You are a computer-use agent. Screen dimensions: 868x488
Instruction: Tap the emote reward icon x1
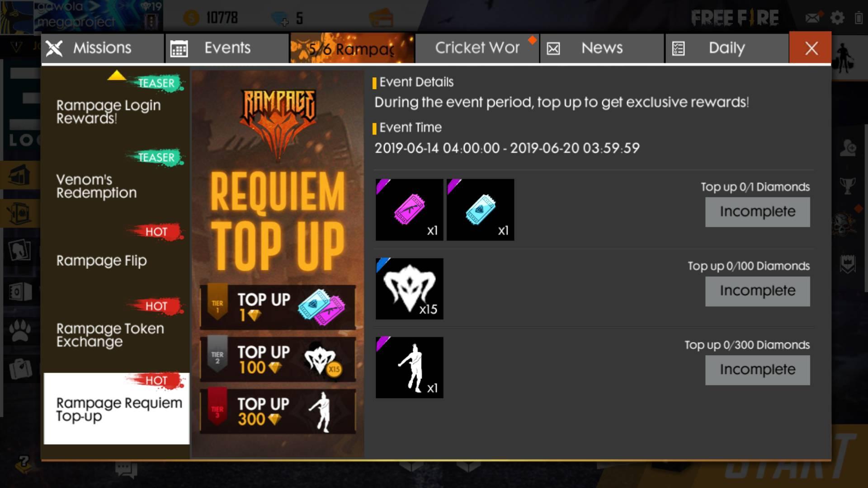pyautogui.click(x=410, y=367)
